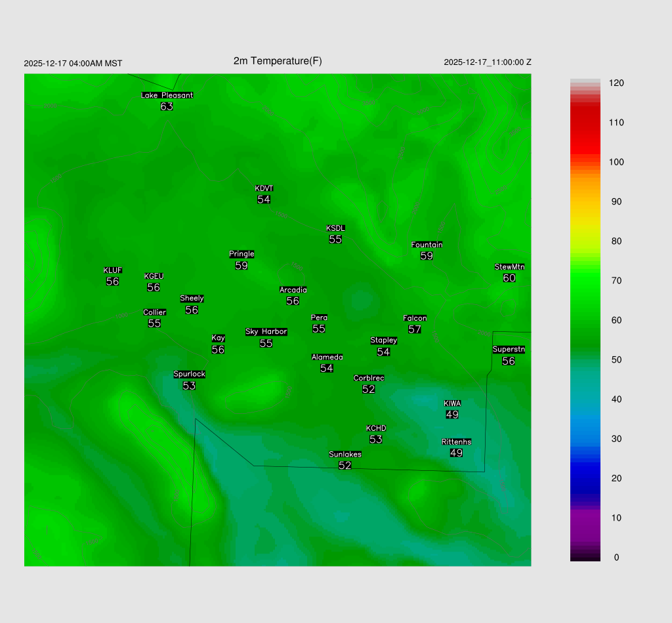Click the Rittenhs station temperature reading
The height and width of the screenshot is (623, 672).
(457, 453)
